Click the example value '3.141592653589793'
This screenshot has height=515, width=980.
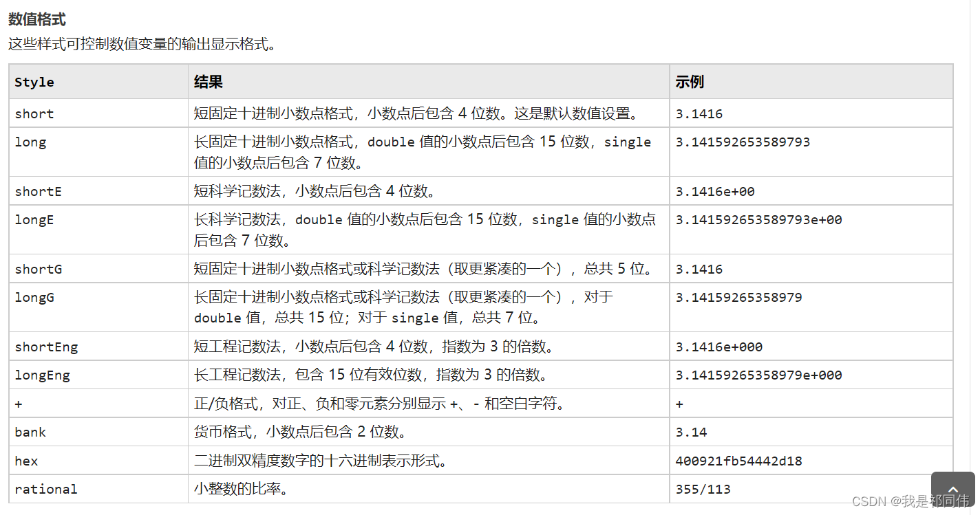click(x=743, y=142)
